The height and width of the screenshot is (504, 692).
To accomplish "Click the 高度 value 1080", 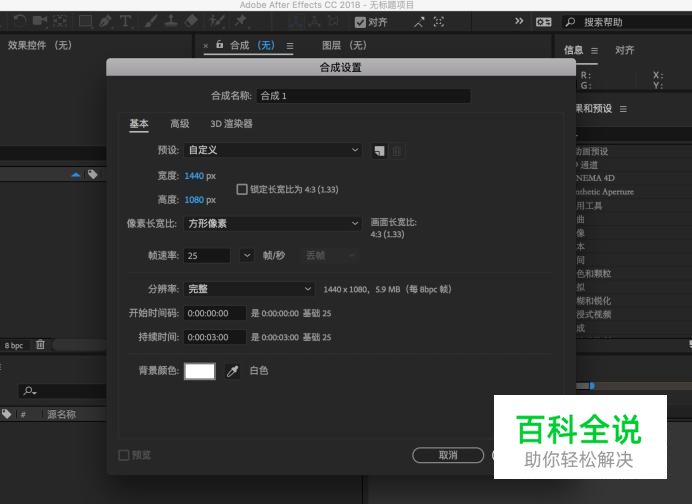I will tap(194, 200).
